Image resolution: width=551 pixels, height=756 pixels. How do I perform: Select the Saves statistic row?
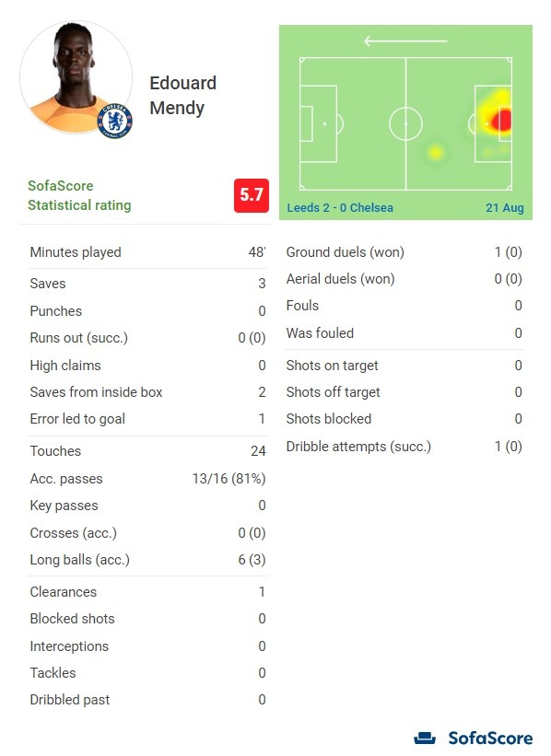[147, 284]
